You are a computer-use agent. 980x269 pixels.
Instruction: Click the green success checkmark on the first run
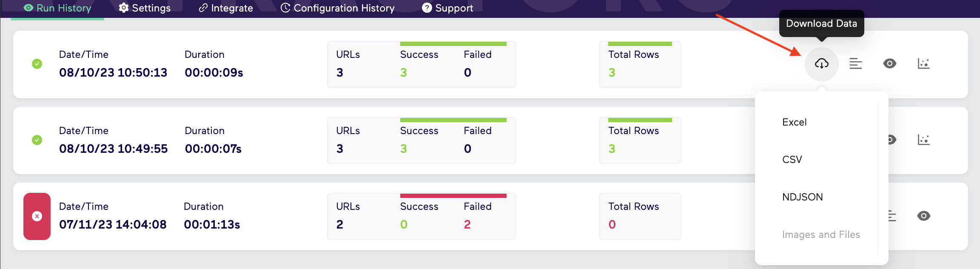pyautogui.click(x=37, y=64)
